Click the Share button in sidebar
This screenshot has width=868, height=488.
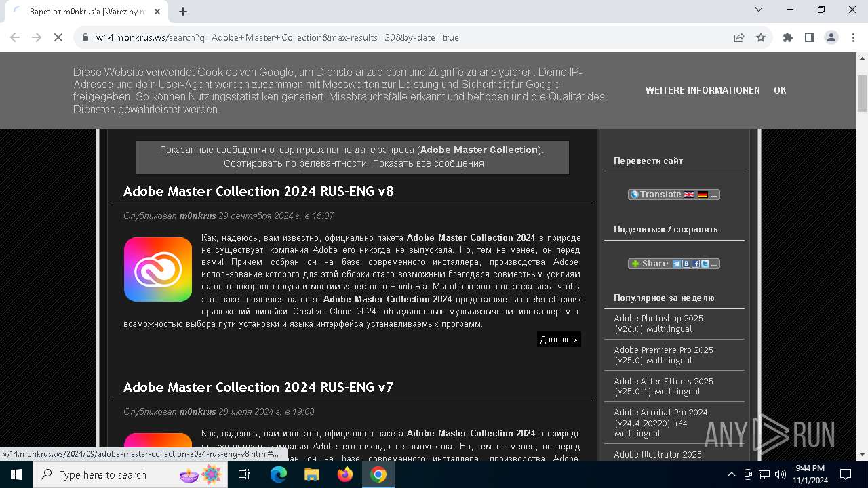[x=673, y=264]
